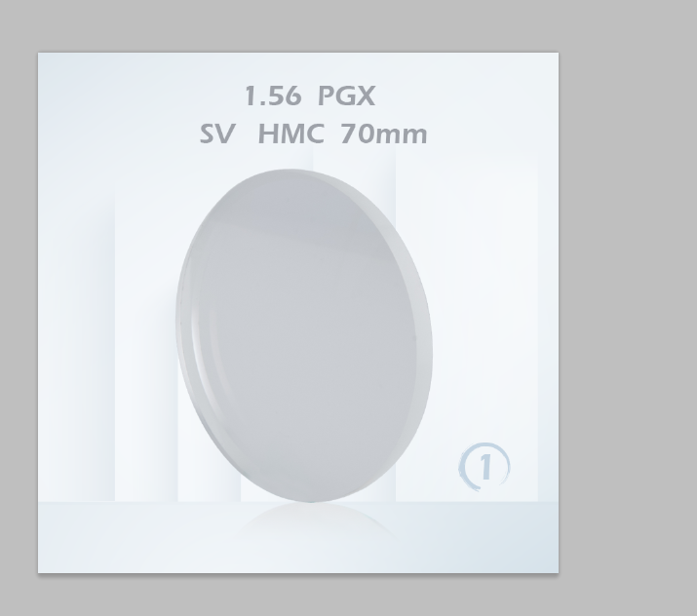Click the pale stripe background left of lens

click(x=144, y=338)
